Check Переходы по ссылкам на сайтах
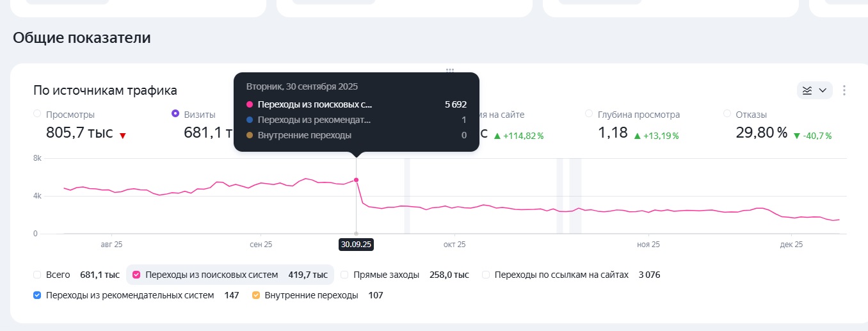The image size is (868, 331). click(486, 275)
